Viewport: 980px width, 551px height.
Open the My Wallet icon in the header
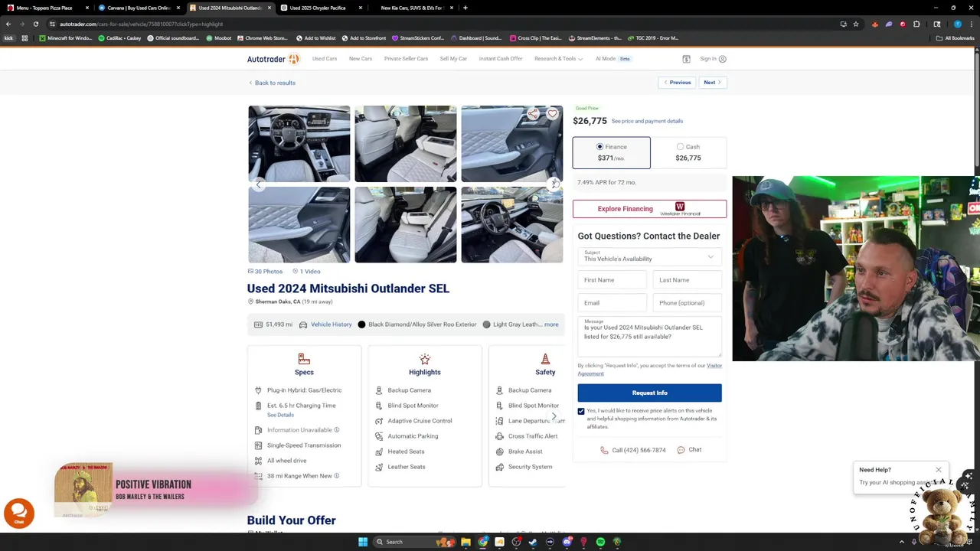[686, 59]
